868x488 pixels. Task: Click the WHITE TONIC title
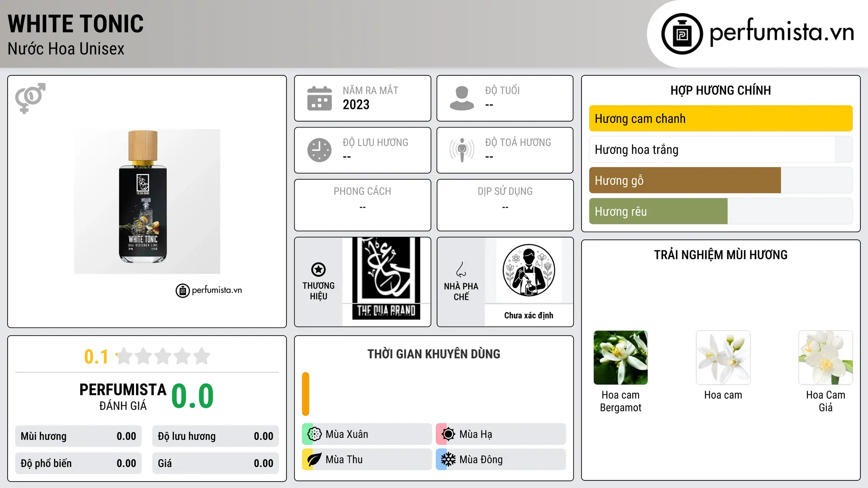pyautogui.click(x=76, y=24)
